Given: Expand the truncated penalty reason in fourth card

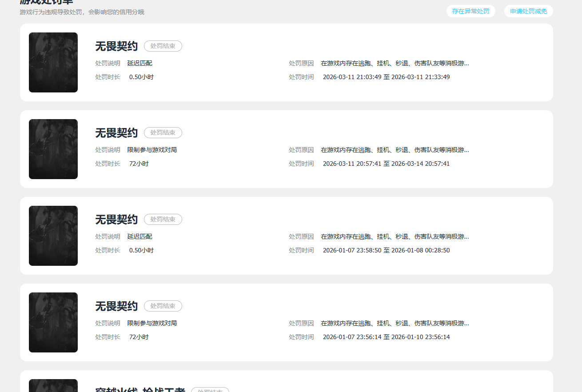Looking at the screenshot, I should point(466,323).
